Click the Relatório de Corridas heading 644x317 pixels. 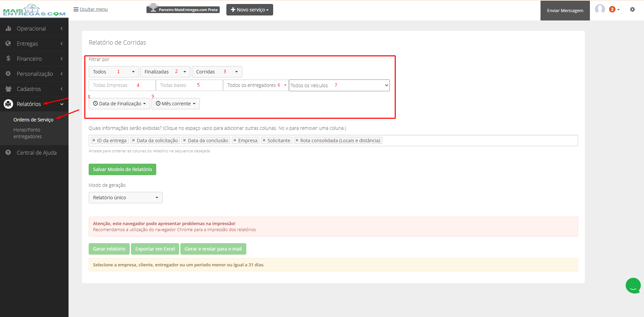point(117,43)
